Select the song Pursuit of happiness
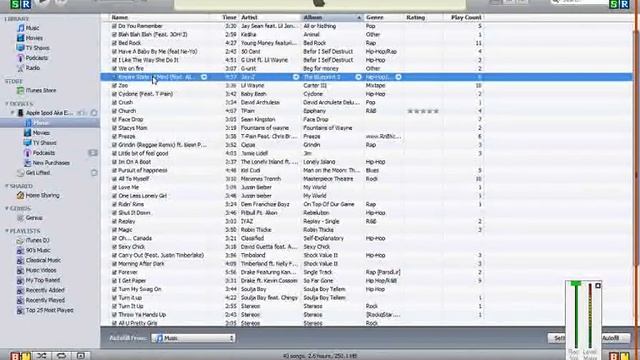The height and width of the screenshot is (360, 640). pyautogui.click(x=142, y=170)
